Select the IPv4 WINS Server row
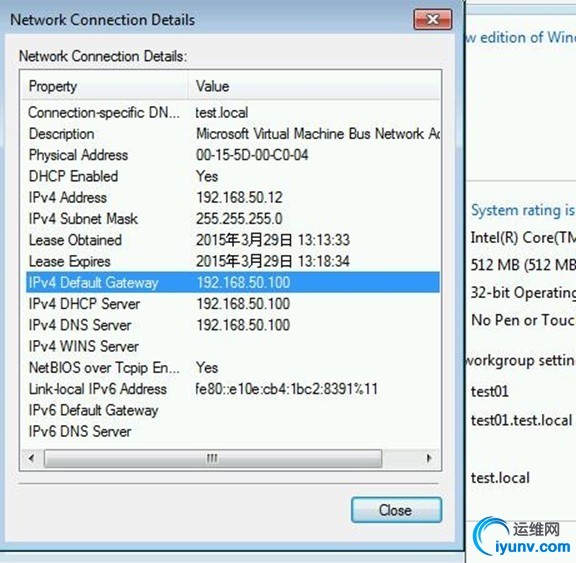Viewport: 576px width, 563px height. (x=233, y=346)
